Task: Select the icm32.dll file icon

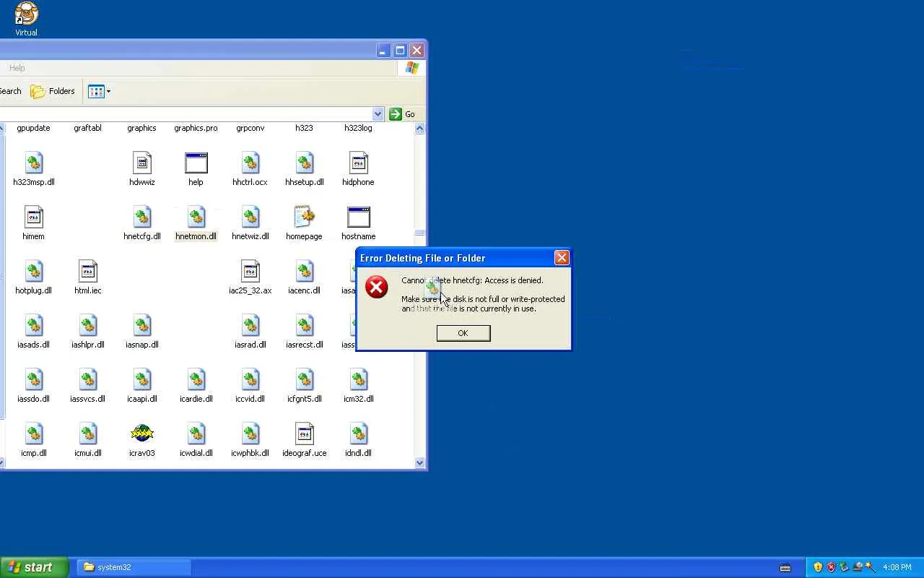Action: (359, 379)
